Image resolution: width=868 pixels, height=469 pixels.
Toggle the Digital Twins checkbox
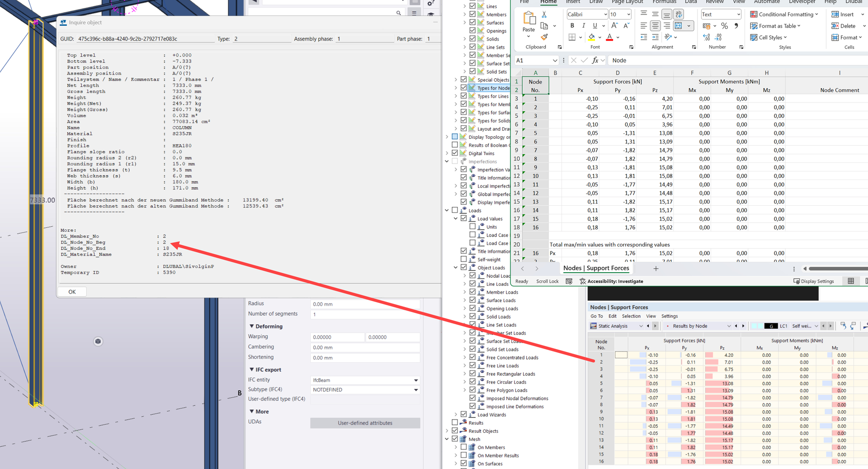pos(455,153)
